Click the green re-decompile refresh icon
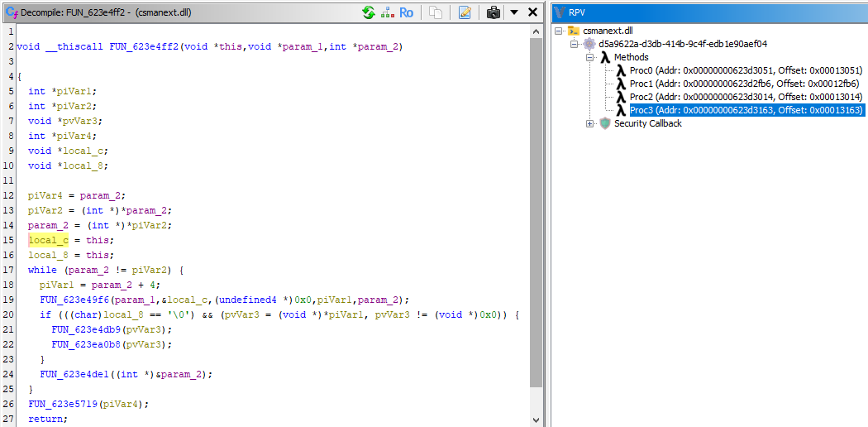The height and width of the screenshot is (427, 868). (369, 12)
